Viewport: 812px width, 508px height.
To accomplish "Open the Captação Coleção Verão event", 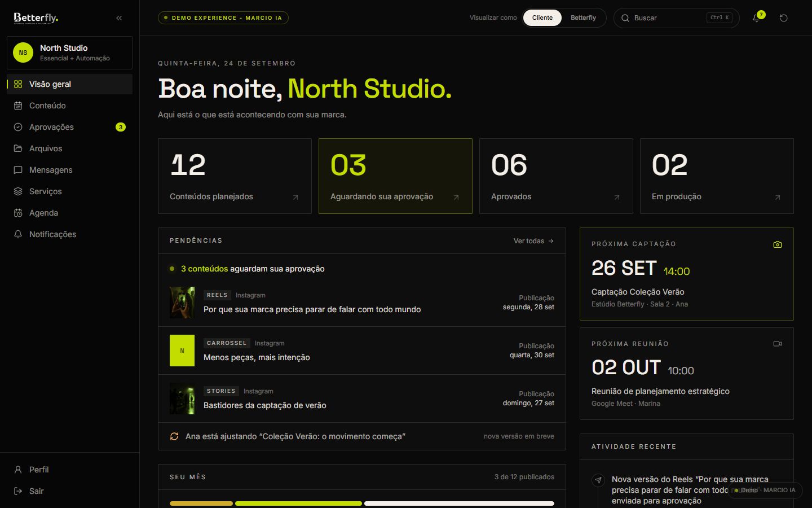I will (x=687, y=274).
